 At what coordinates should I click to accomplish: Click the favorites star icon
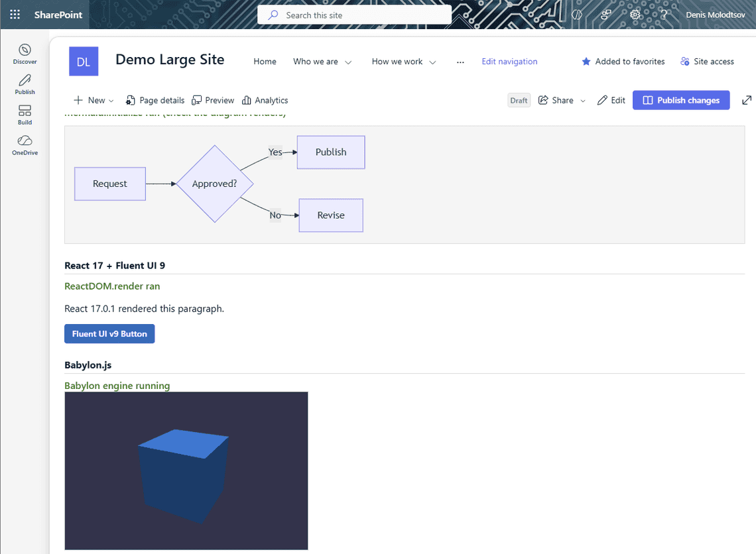click(x=586, y=61)
